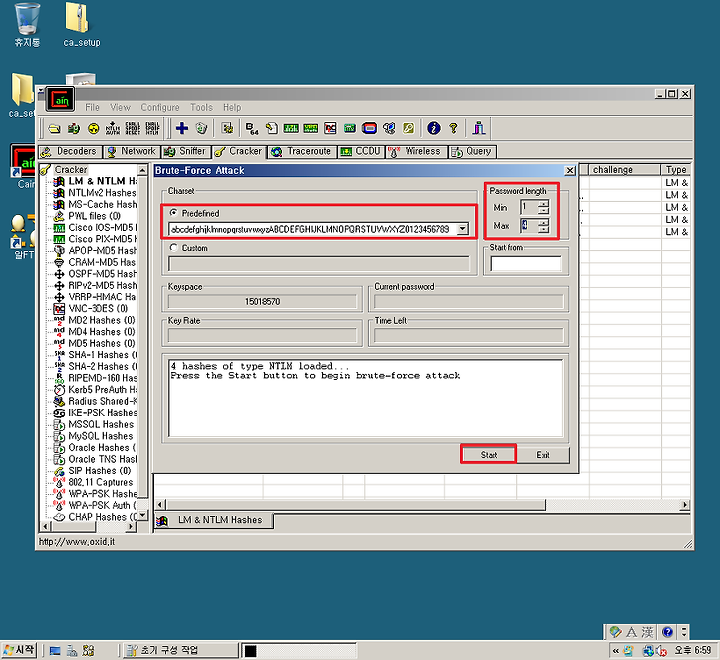Open the Configure menu

[160, 107]
